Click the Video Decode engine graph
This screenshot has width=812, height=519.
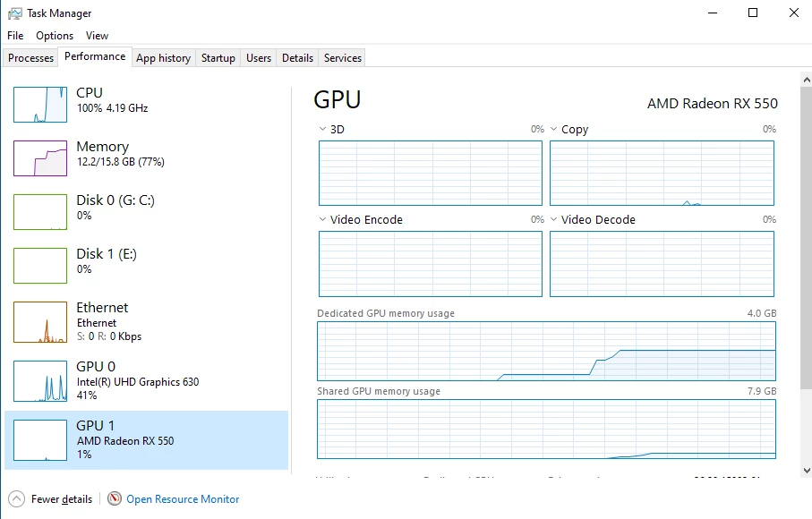tap(662, 264)
